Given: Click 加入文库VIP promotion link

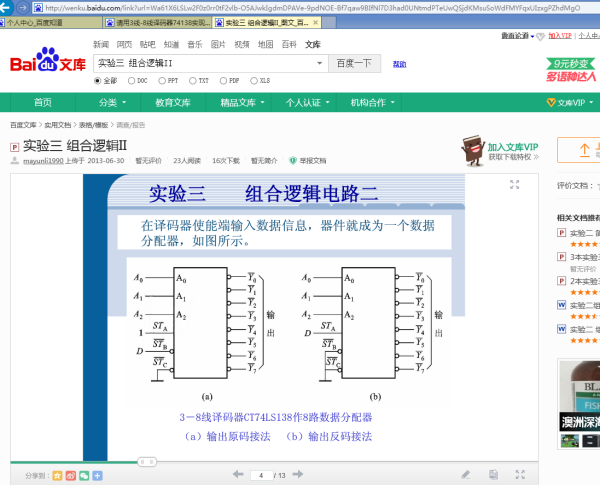Looking at the screenshot, I should 513,147.
